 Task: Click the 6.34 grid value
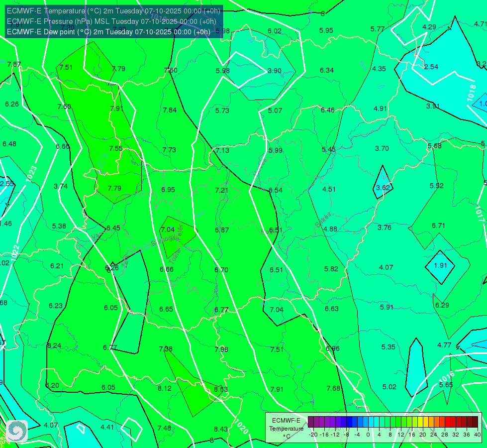click(327, 70)
